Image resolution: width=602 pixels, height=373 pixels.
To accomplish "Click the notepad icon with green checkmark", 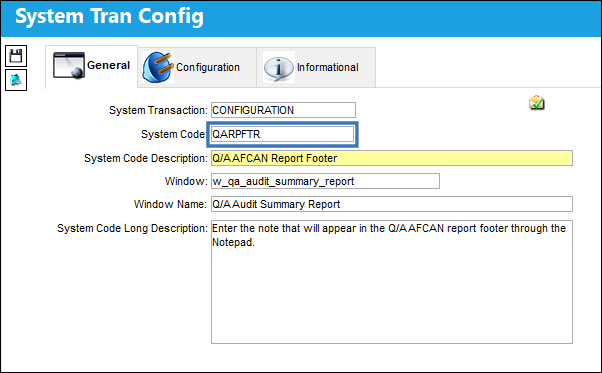I will (536, 102).
